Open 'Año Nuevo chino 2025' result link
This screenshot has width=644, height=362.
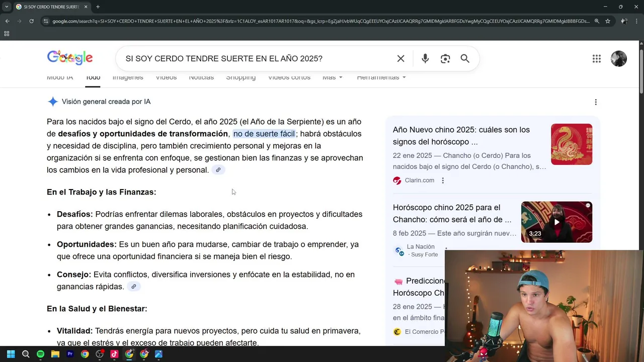click(461, 136)
